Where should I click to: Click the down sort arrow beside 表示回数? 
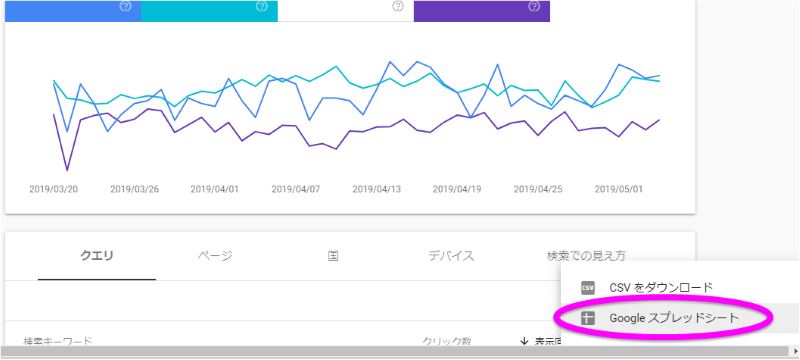tap(524, 341)
